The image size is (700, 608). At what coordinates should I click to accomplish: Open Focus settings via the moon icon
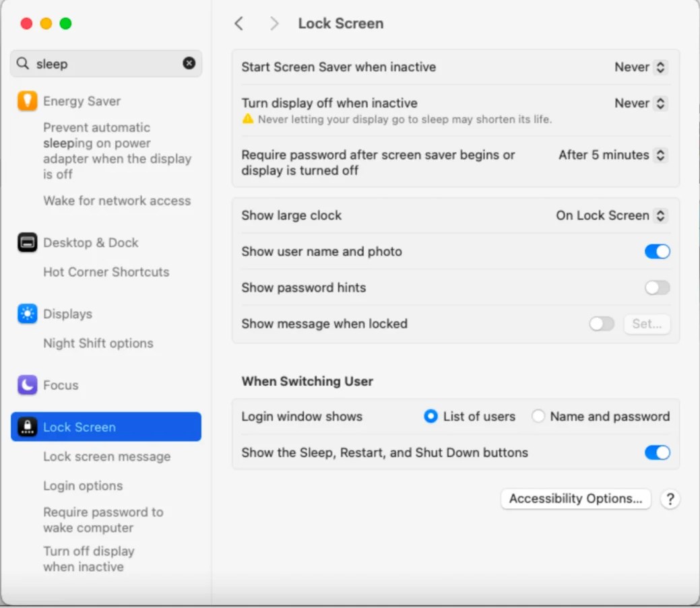(26, 384)
